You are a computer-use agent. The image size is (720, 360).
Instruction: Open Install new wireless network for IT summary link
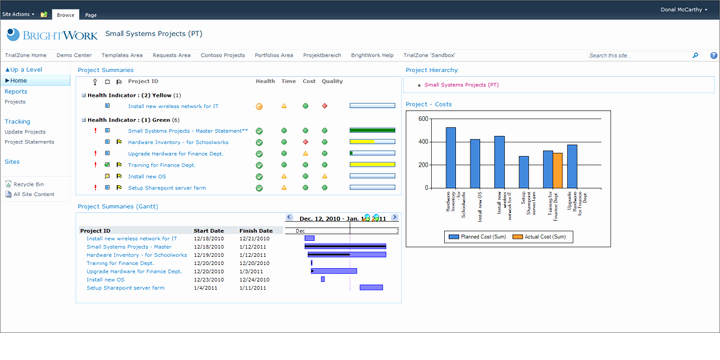tap(173, 106)
